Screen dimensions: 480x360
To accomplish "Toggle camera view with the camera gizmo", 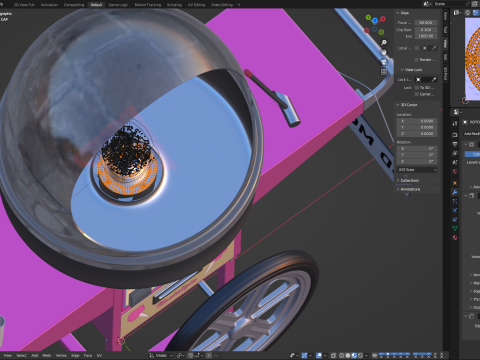I will point(384,62).
